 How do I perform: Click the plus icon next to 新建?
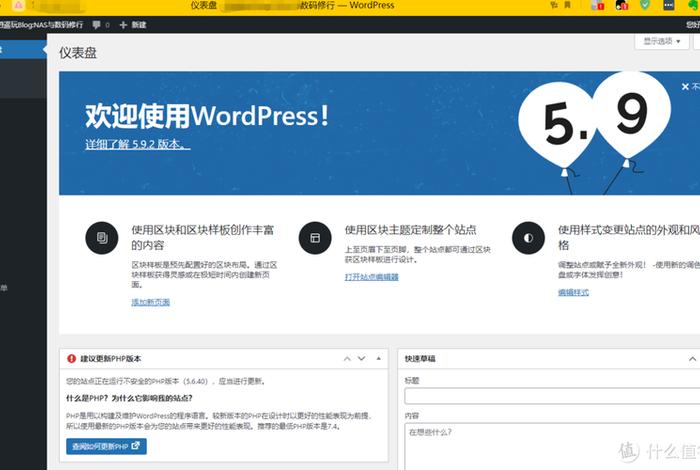pos(123,25)
